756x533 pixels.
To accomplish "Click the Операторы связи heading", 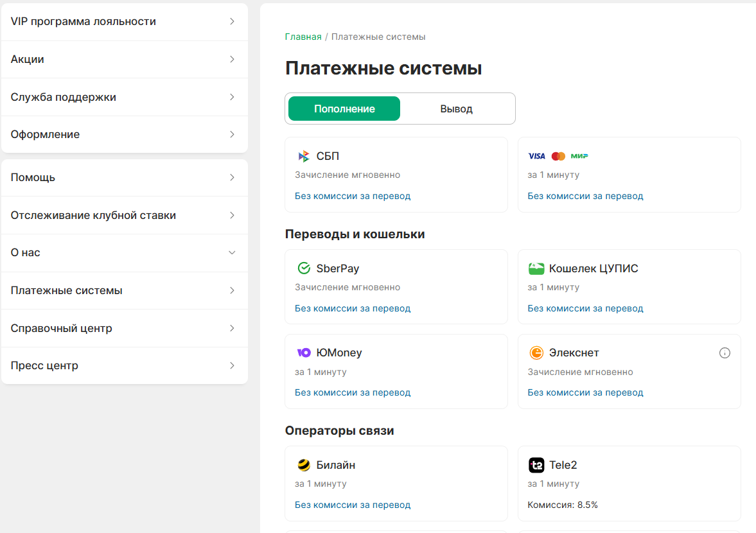I will [339, 430].
